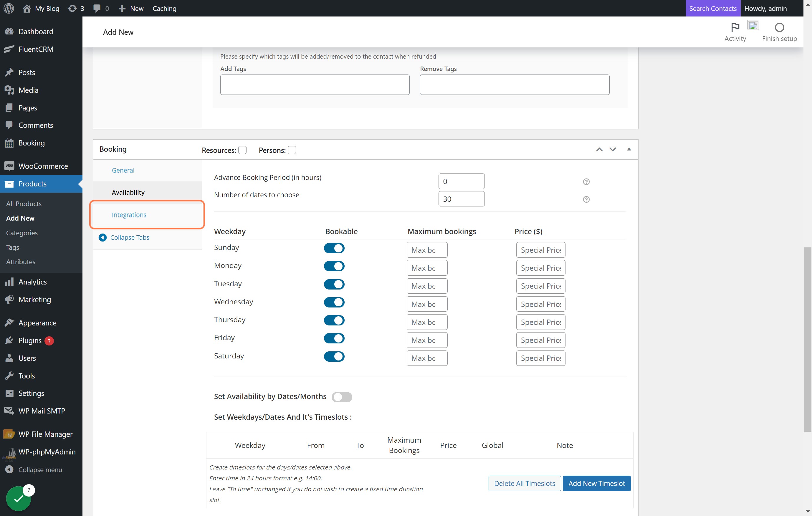
Task: Click Delete All Timeslots button
Action: pos(524,483)
